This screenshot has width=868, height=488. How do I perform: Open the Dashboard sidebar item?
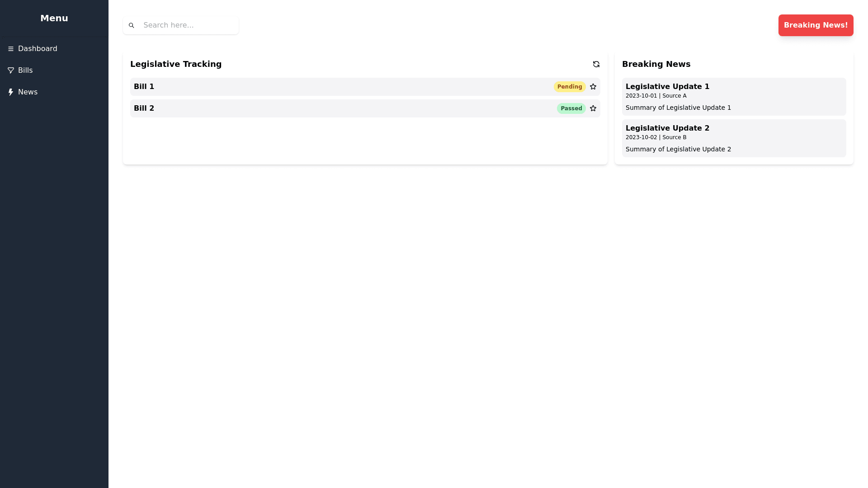[x=38, y=49]
